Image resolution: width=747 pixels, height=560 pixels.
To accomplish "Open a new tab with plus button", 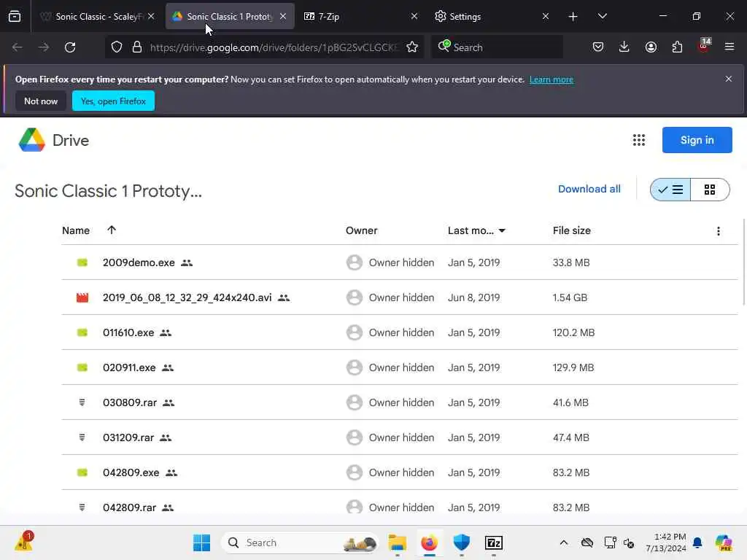I will [573, 17].
